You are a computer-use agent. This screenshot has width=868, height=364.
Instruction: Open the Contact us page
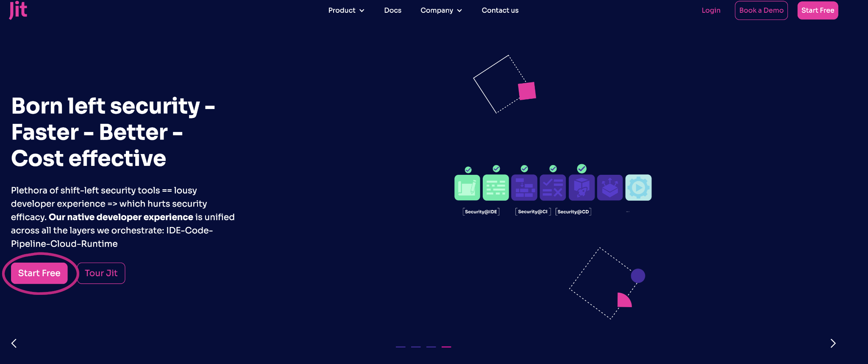click(500, 10)
